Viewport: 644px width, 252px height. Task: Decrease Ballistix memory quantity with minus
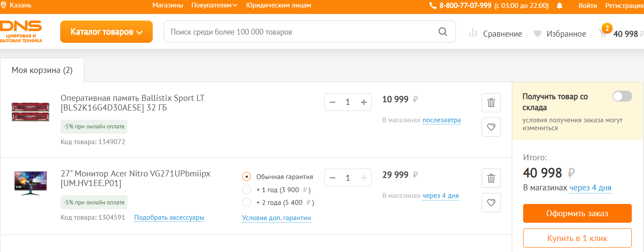tap(332, 102)
